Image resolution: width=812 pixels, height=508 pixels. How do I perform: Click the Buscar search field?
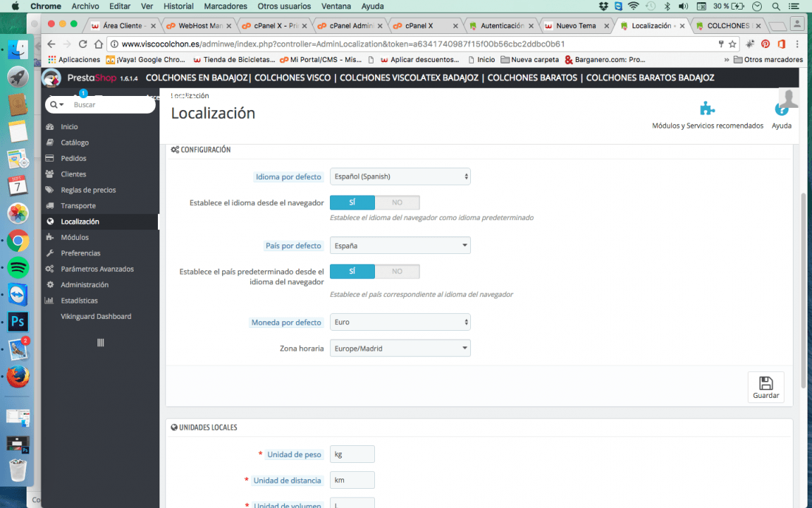click(x=110, y=105)
